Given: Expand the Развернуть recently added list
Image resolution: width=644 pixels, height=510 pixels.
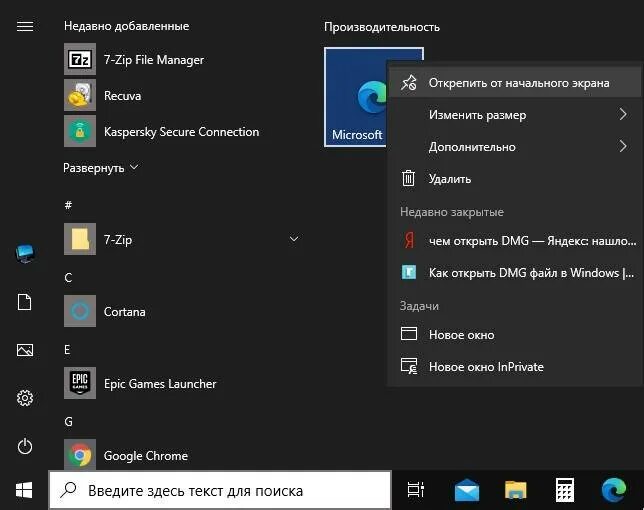Looking at the screenshot, I should click(x=101, y=168).
